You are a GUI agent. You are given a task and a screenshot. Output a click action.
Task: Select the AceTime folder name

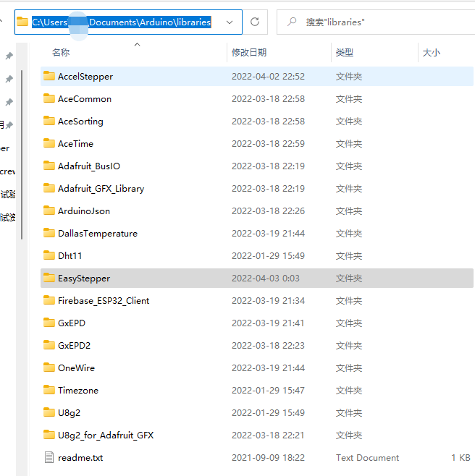76,143
